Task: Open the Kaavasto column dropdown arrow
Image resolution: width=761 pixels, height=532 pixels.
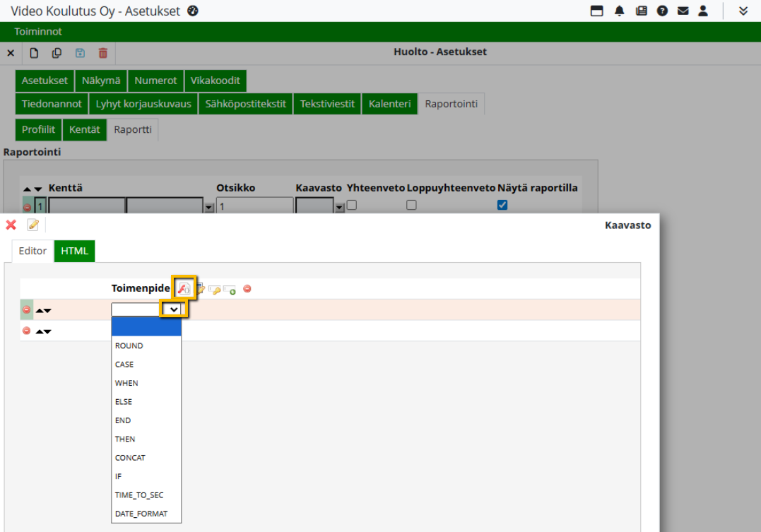Action: point(339,207)
